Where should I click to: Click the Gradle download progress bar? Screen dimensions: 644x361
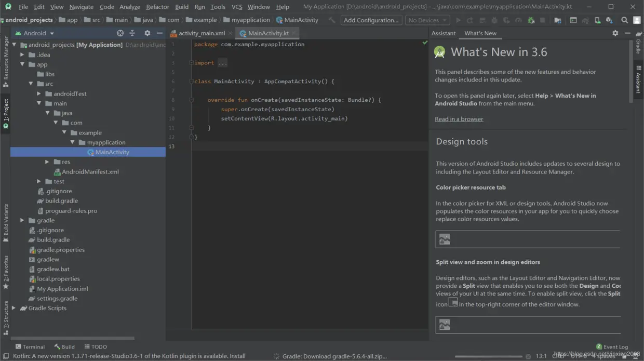[x=488, y=356]
